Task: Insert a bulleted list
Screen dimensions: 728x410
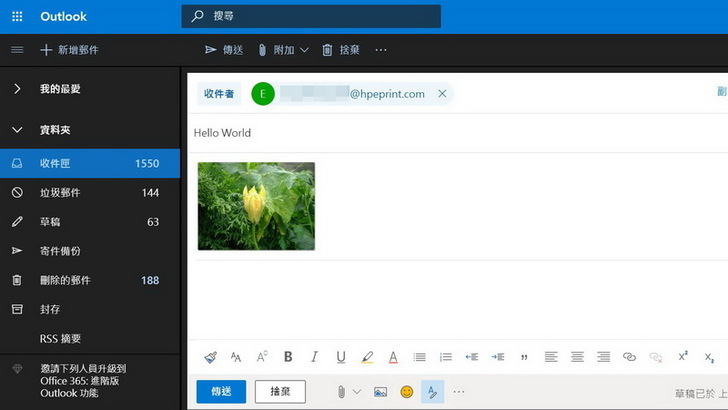Action: click(x=420, y=357)
